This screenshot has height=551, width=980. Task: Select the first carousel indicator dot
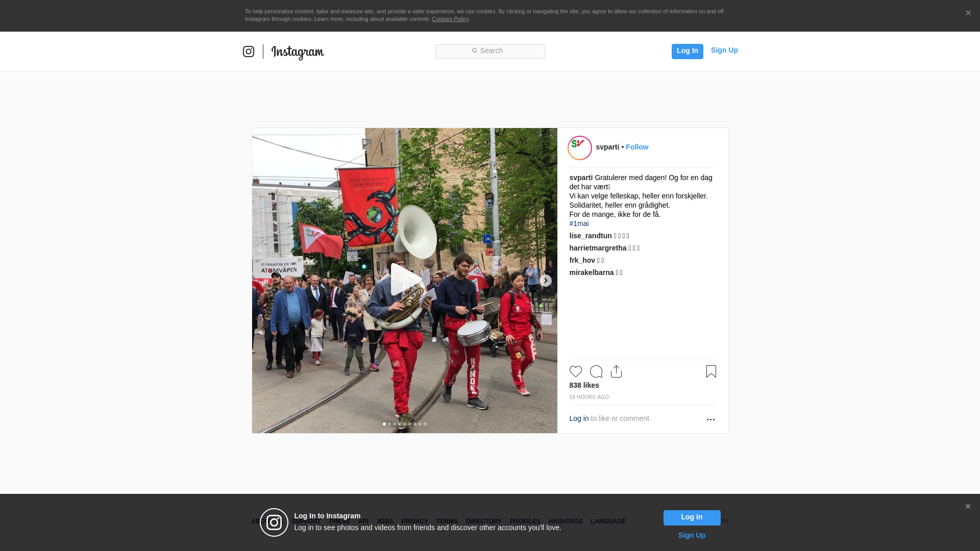(x=384, y=424)
